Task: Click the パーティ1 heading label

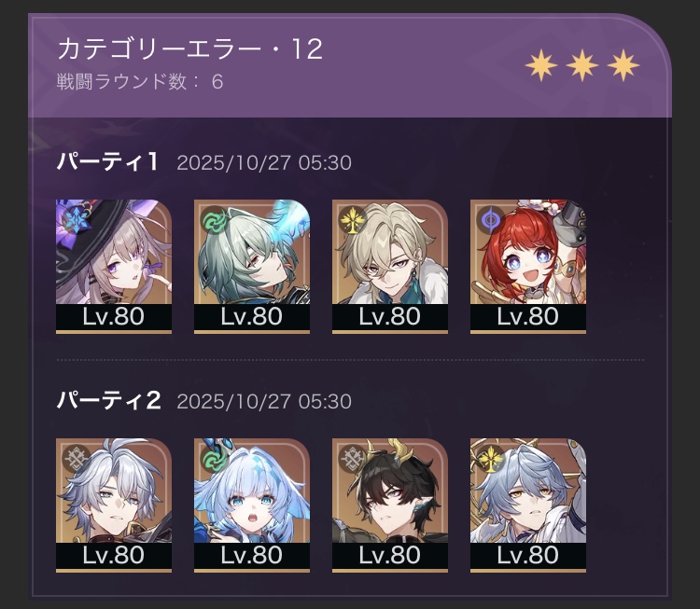Action: tap(107, 161)
